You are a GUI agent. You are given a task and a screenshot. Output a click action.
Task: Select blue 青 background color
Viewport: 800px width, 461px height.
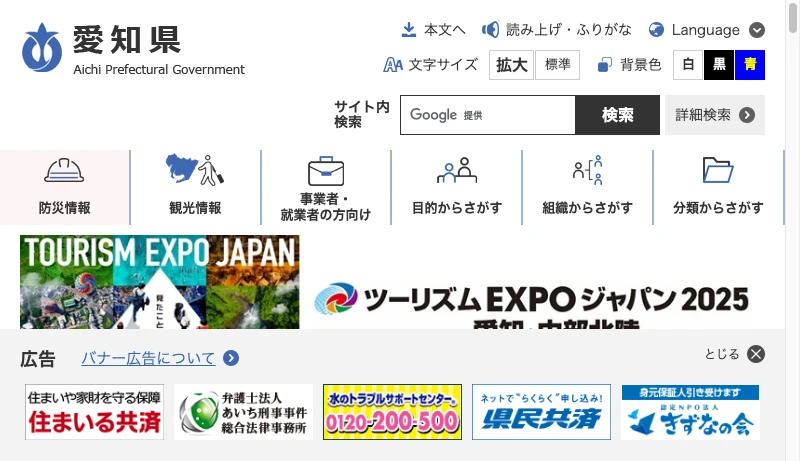(x=750, y=65)
